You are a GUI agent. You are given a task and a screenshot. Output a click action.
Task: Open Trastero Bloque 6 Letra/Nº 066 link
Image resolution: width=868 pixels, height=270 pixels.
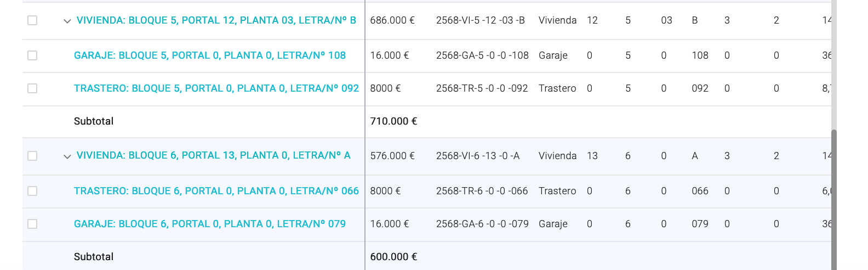[216, 191]
